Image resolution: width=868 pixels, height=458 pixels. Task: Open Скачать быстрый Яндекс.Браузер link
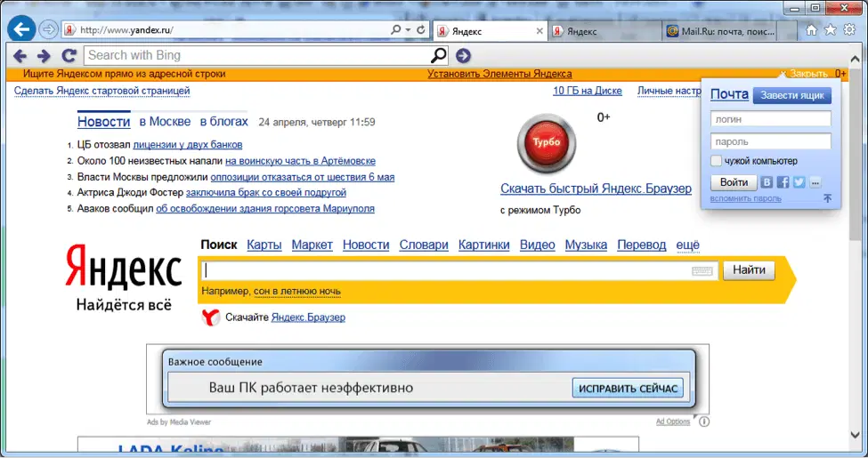[x=596, y=189]
